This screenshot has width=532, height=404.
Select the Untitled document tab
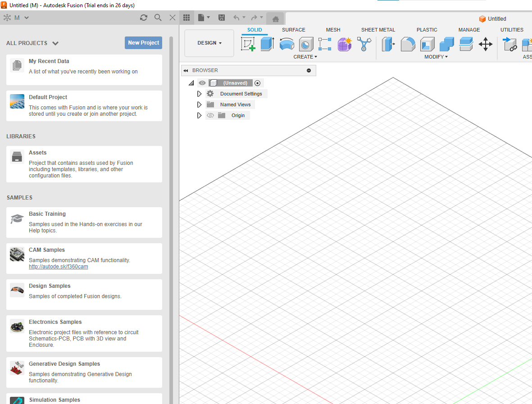tap(493, 19)
